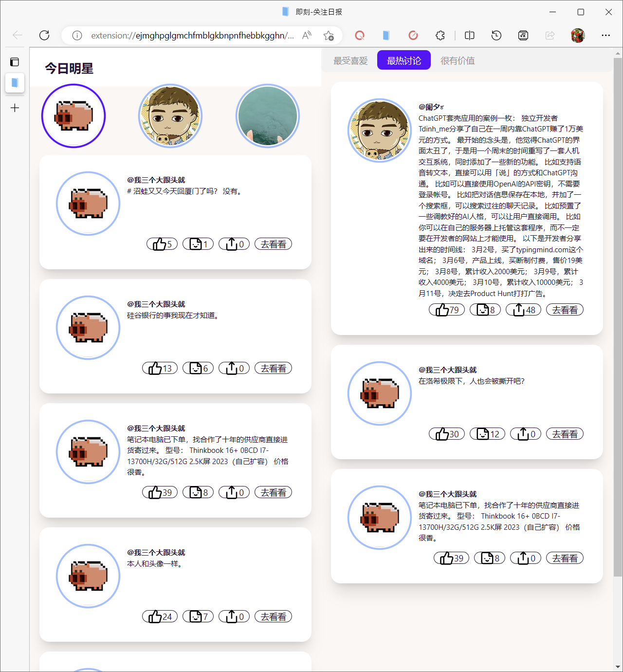Toggle the sidebar panel icon at top left
Screen dimensions: 623x672
click(x=15, y=62)
